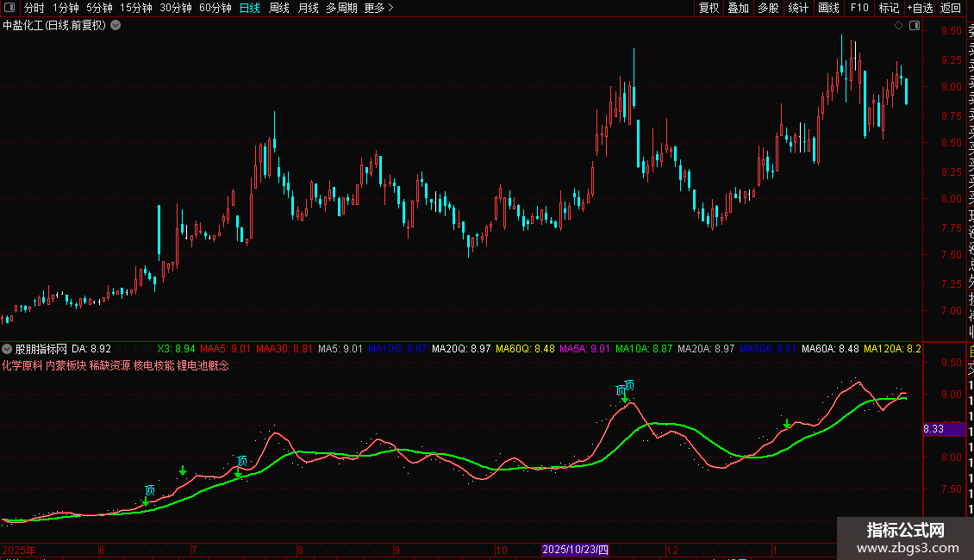Open the 多周期 multi-period view

pyautogui.click(x=341, y=8)
